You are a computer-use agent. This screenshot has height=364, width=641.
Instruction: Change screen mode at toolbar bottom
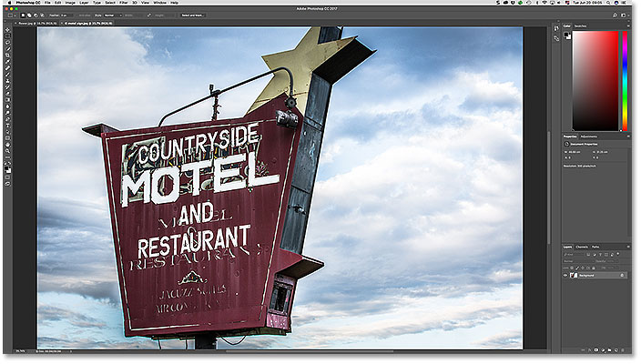click(x=8, y=184)
